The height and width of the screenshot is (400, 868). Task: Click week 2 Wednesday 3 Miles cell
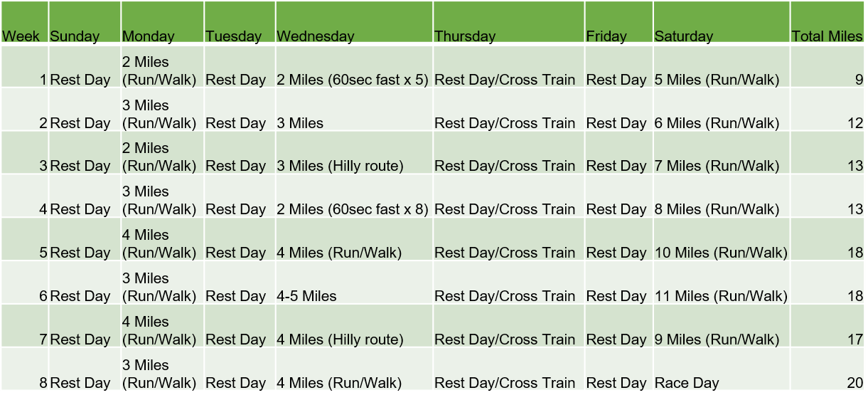(300, 123)
